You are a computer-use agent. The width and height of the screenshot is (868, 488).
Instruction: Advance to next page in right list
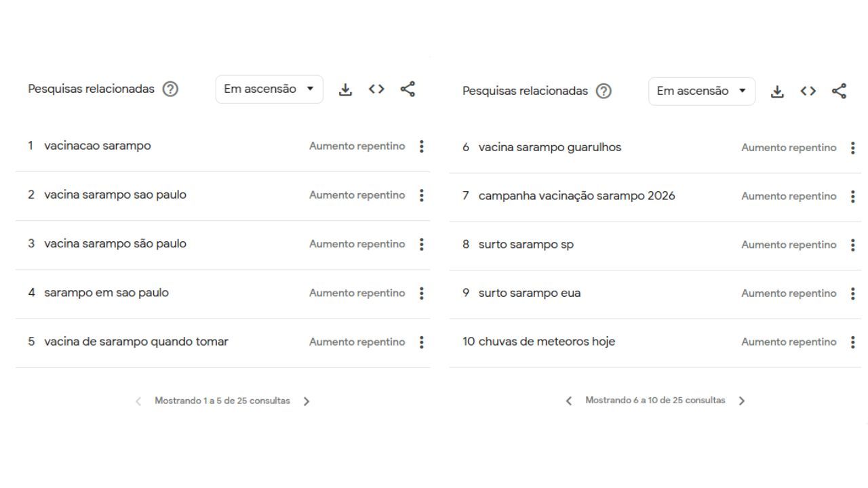click(x=741, y=401)
